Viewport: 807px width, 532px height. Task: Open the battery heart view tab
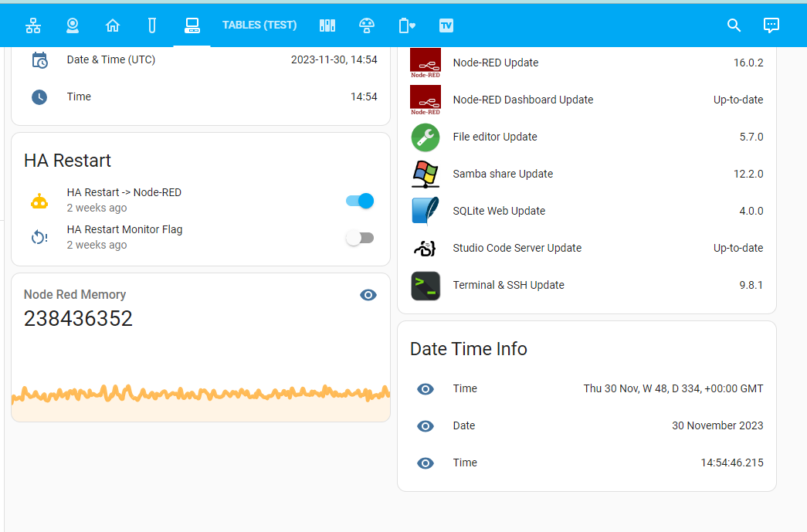tap(406, 25)
